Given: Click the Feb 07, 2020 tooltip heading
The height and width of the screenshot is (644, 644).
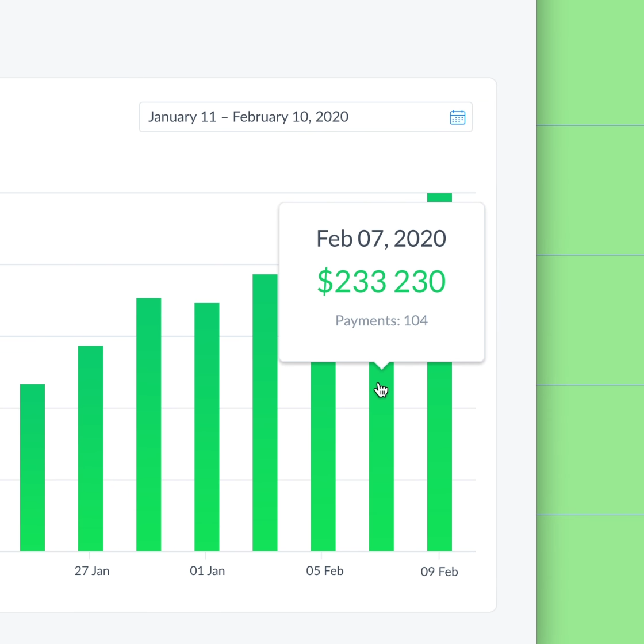Looking at the screenshot, I should (x=381, y=239).
